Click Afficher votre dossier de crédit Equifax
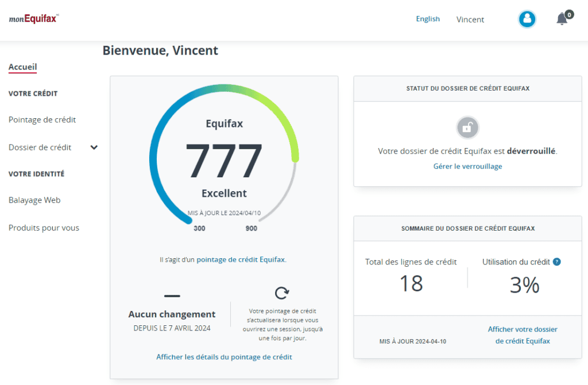 click(x=522, y=335)
